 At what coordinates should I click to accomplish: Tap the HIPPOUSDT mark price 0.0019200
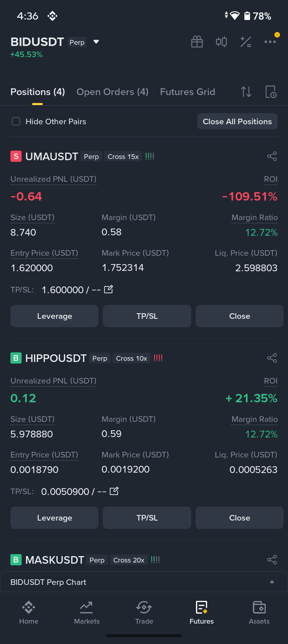click(x=126, y=469)
